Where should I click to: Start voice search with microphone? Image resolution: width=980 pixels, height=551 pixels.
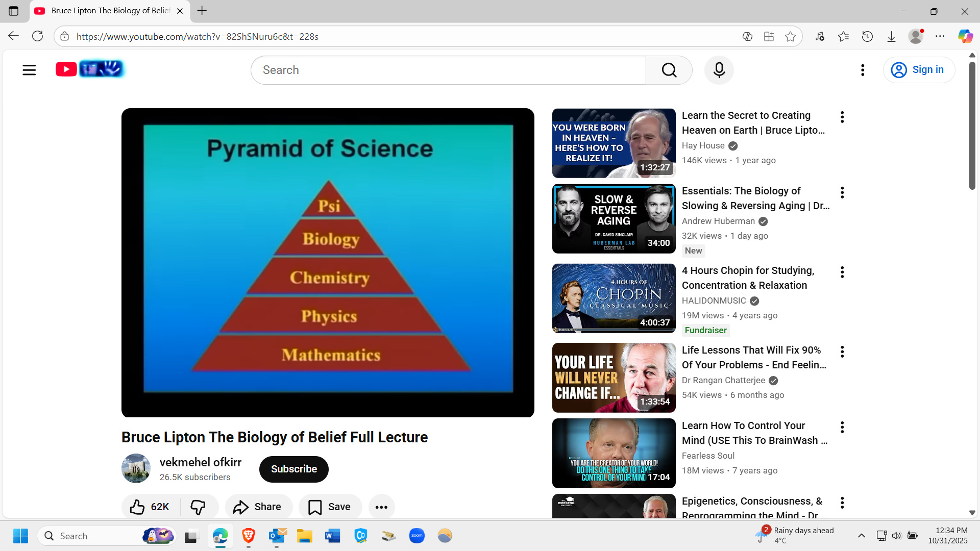719,70
